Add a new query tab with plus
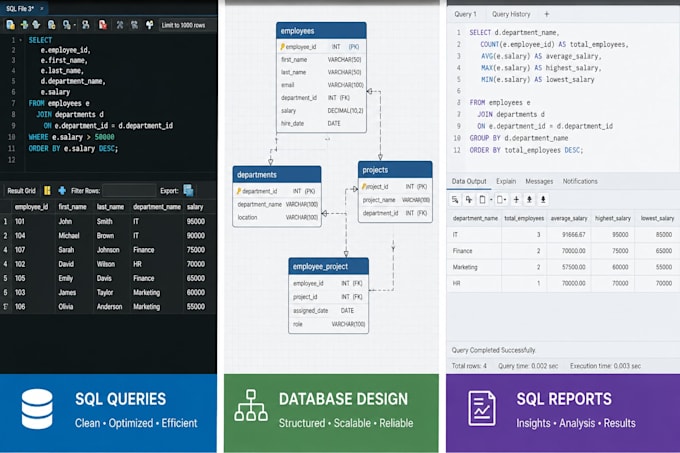680x453 pixels. pos(546,14)
